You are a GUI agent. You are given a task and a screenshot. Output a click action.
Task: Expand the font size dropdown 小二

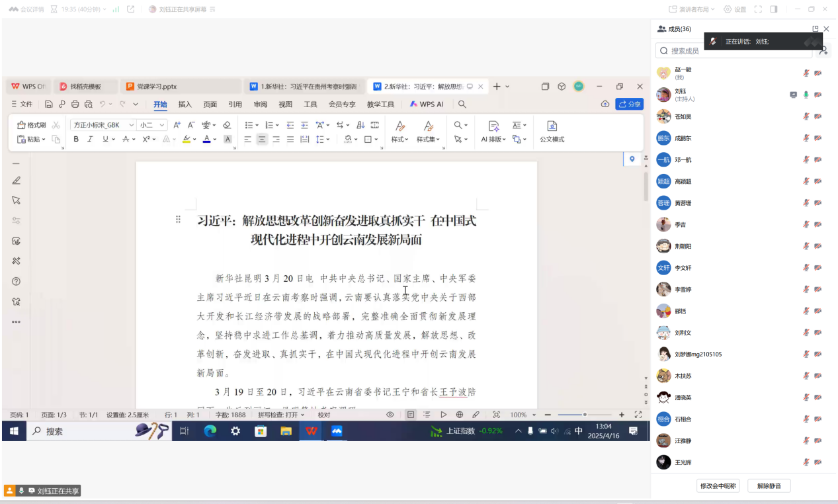152,125
